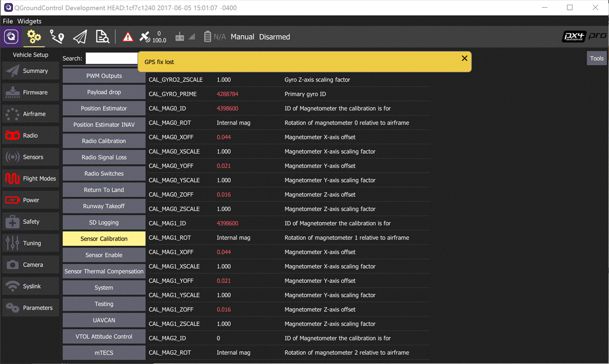609x364 pixels.
Task: Open Summary setup page
Action: click(x=31, y=71)
